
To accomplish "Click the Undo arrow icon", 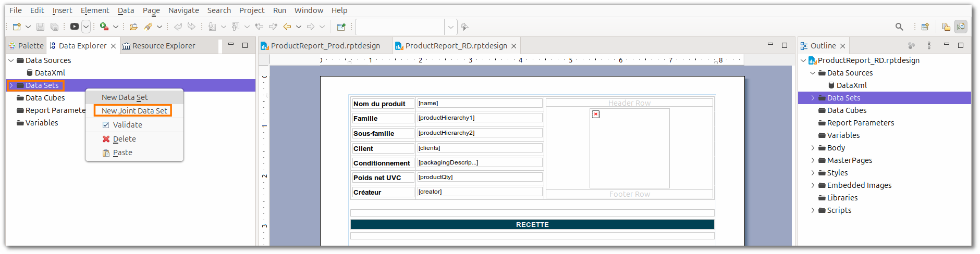I will pyautogui.click(x=178, y=27).
